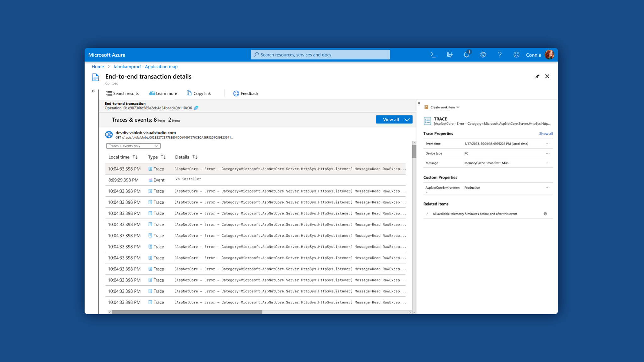Expand Create work item dropdown
The height and width of the screenshot is (362, 644).
point(442,107)
